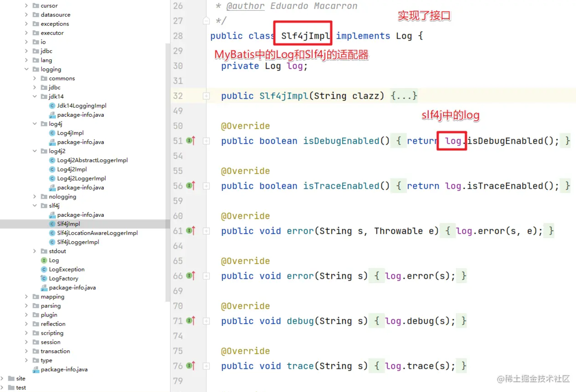Viewport: 576px width, 392px height.
Task: Select Log4j2AbstractLoggerImpl in the project tree
Action: point(92,160)
